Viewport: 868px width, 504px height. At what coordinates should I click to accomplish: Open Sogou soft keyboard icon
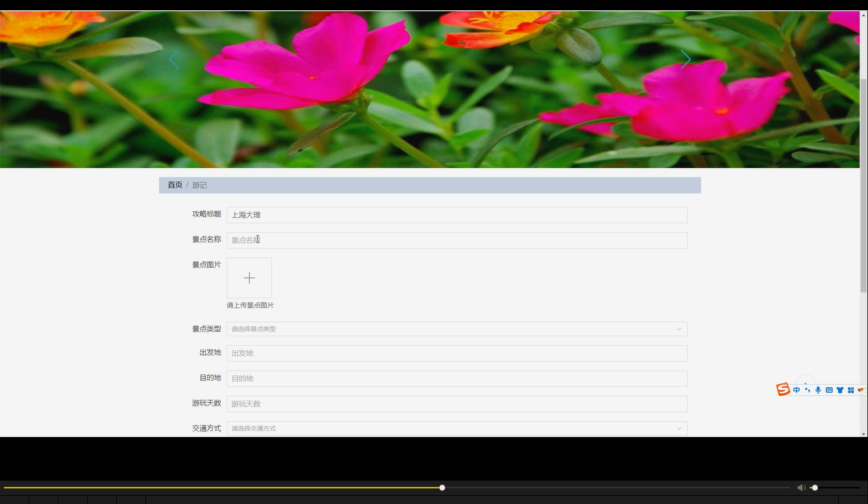click(829, 390)
